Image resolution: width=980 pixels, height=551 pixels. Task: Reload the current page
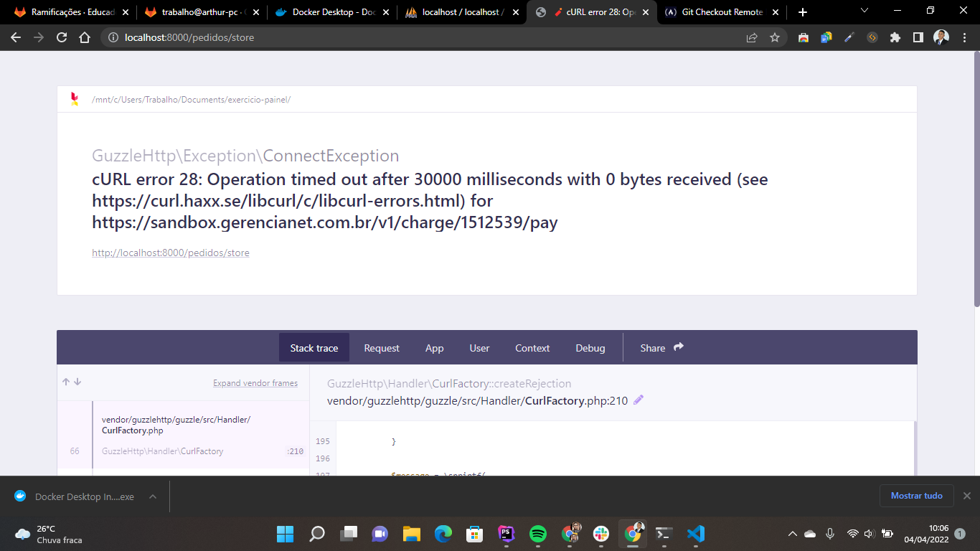pyautogui.click(x=62, y=37)
